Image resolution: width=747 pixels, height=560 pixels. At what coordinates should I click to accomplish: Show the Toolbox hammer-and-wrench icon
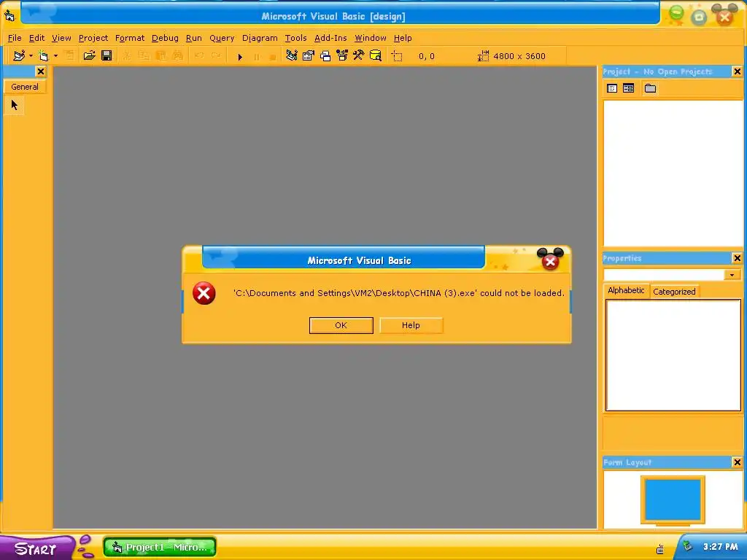coord(359,55)
